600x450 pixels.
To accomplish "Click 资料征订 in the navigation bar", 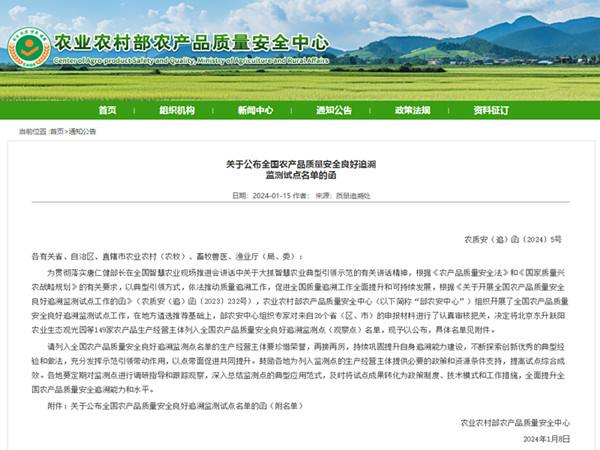I will (490, 110).
